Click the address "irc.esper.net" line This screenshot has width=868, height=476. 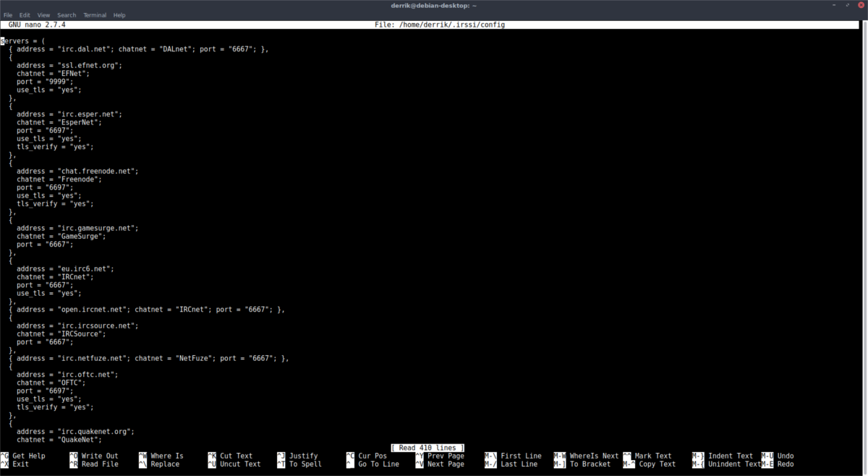69,114
